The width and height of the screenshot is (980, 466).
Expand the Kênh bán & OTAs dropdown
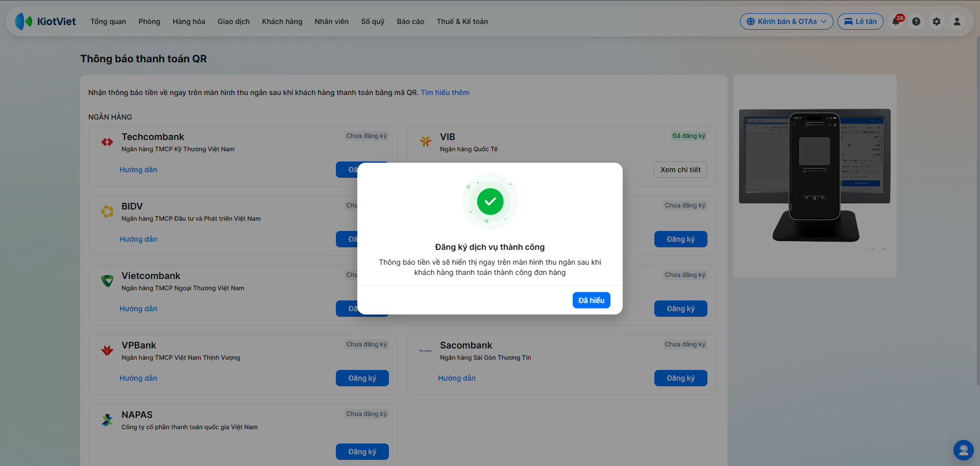(787, 21)
